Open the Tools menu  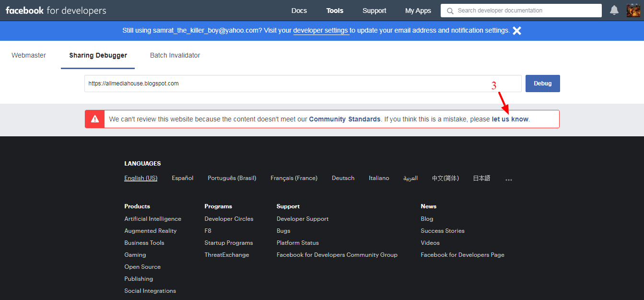tap(335, 11)
